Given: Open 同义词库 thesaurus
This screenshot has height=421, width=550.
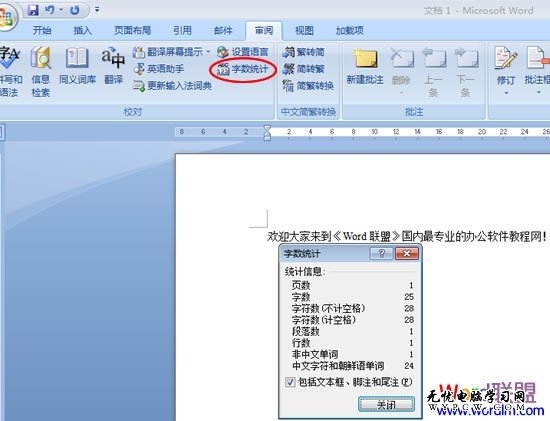Looking at the screenshot, I should 77,67.
